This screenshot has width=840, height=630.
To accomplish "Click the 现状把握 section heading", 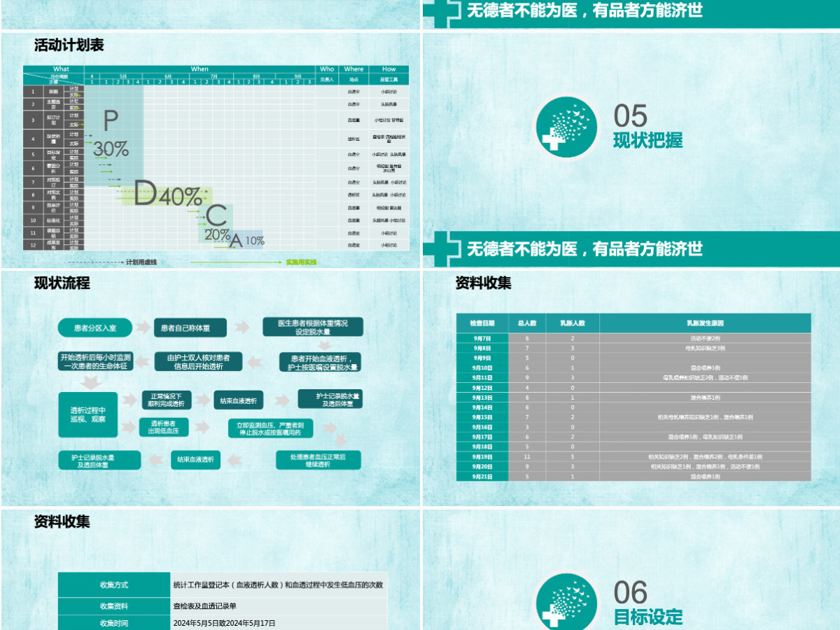I will pyautogui.click(x=647, y=140).
